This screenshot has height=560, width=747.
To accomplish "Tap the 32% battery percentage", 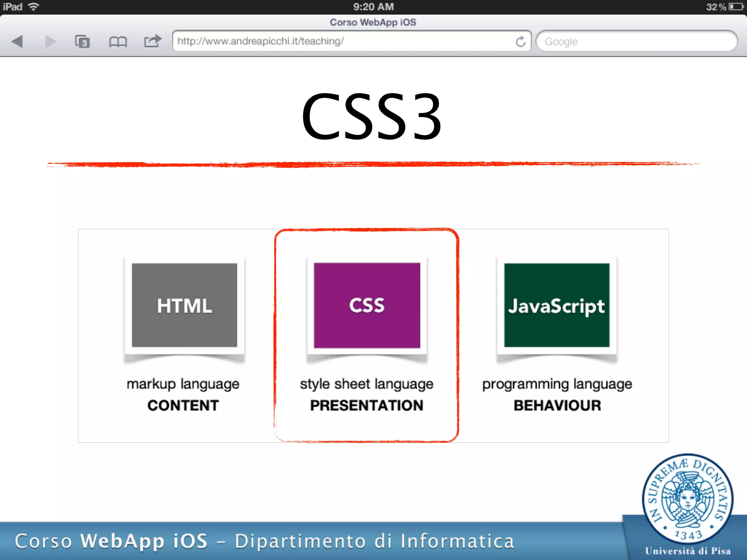I will [x=716, y=7].
